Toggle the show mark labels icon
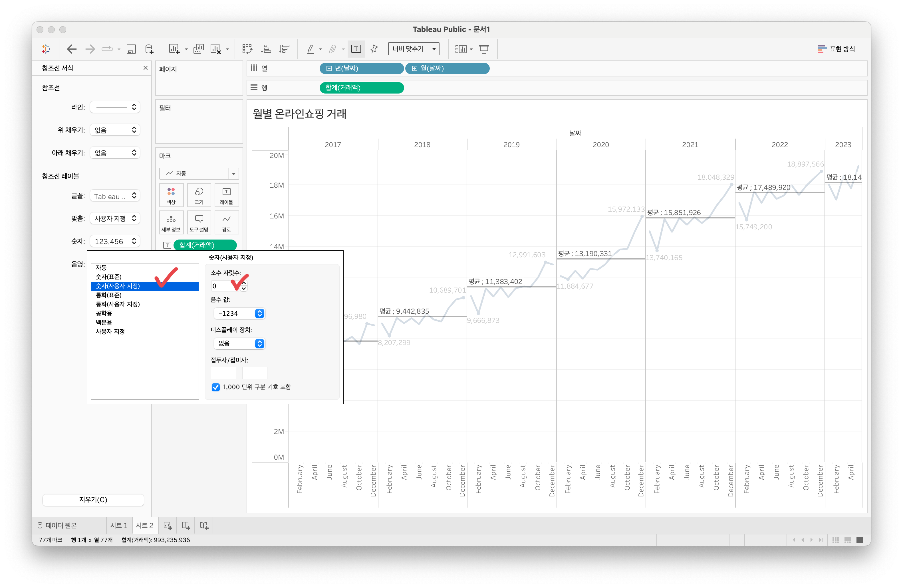The height and width of the screenshot is (588, 903). [x=356, y=49]
